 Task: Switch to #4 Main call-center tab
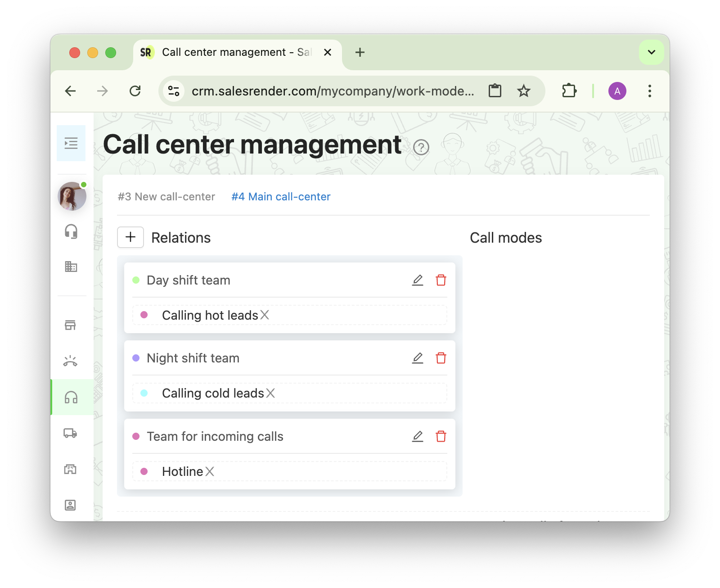pos(281,197)
